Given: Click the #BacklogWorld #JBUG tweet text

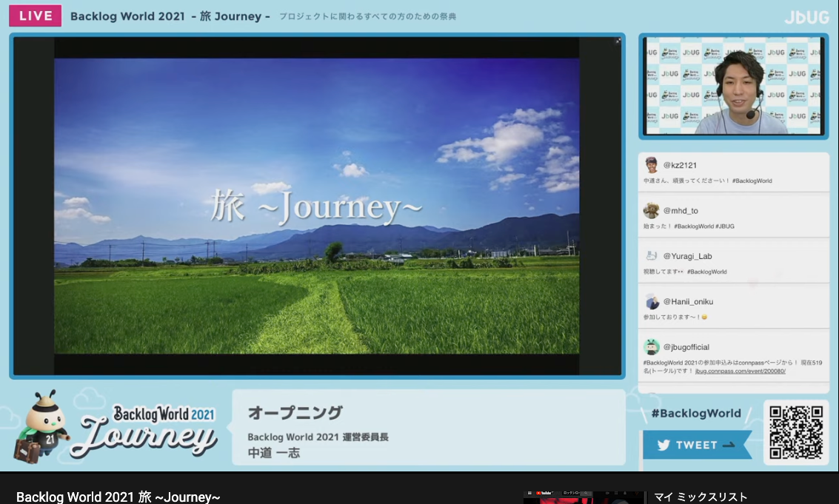Looking at the screenshot, I should click(689, 226).
